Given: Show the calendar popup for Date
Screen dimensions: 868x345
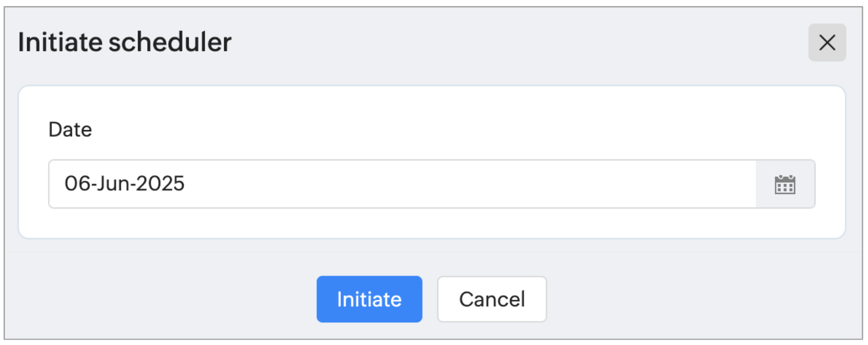Looking at the screenshot, I should tap(785, 185).
